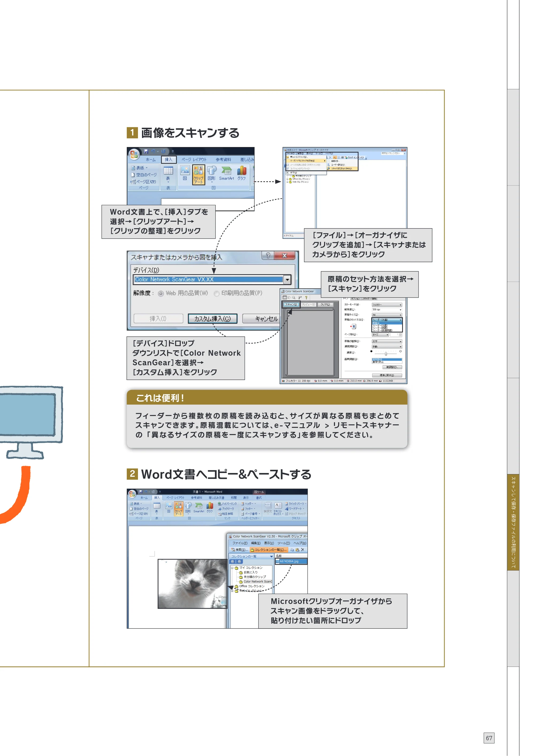535x756 pixels.
Task: Open the カラーモード dropdown in ScanGear
Action: 387,305
